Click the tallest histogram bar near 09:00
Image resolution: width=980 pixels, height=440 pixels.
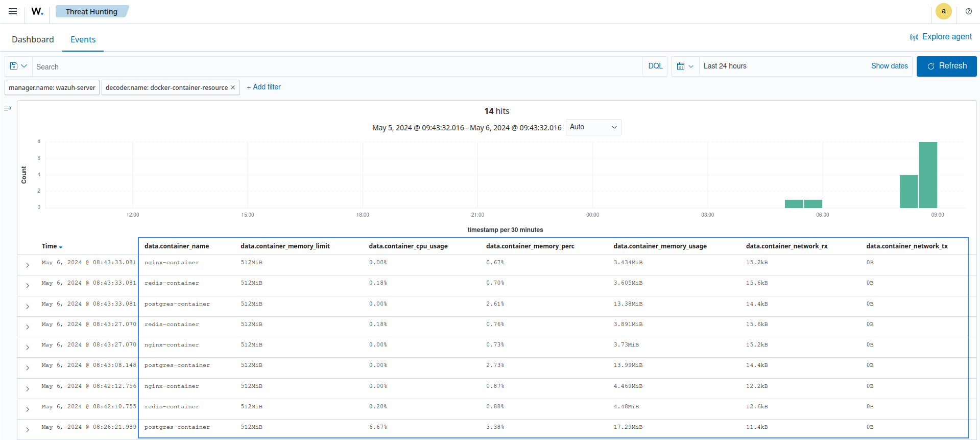928,175
